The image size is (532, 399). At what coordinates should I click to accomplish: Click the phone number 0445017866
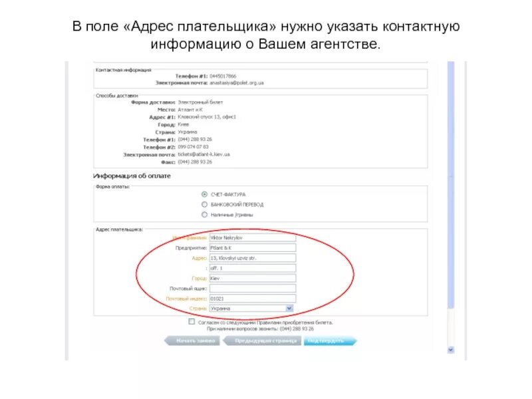pos(223,76)
